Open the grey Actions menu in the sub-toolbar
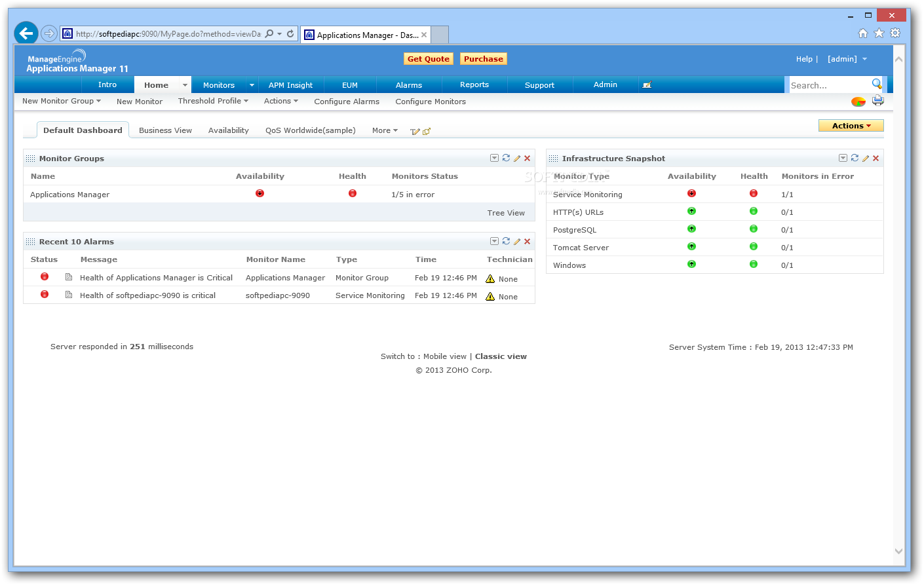This screenshot has width=924, height=585. tap(281, 101)
